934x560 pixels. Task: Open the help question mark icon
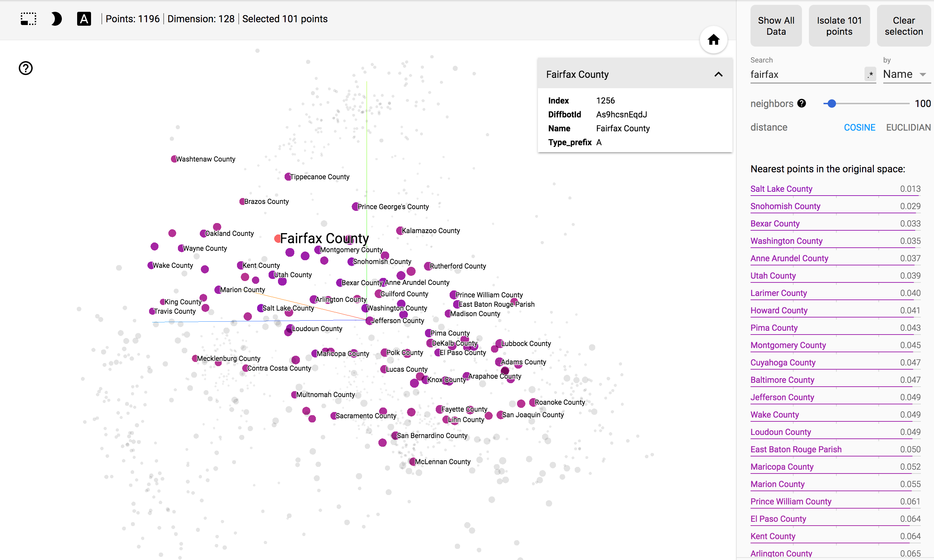(x=26, y=68)
